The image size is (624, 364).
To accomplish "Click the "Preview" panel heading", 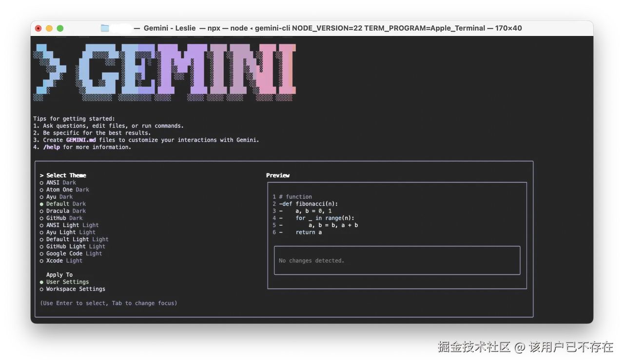I will point(278,175).
